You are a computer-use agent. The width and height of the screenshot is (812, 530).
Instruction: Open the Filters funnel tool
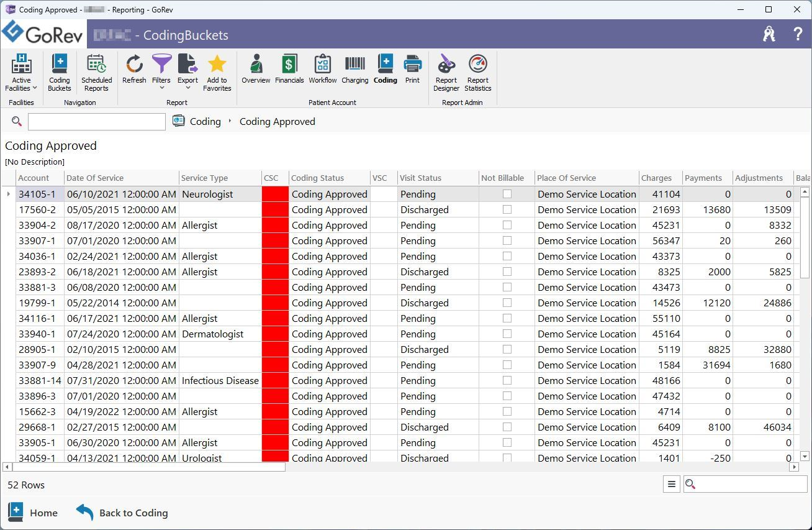pos(161,64)
